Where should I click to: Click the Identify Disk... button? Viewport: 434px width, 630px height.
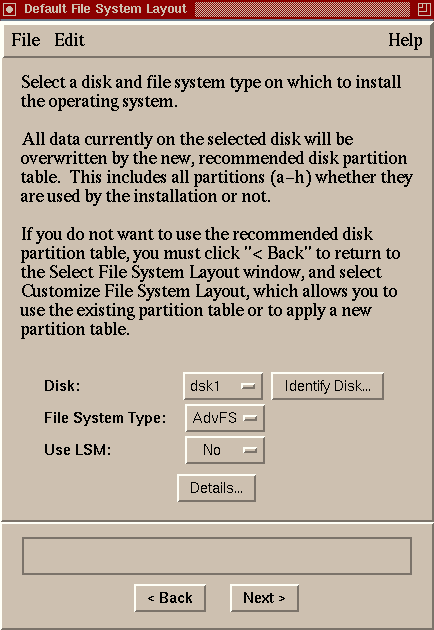(x=328, y=386)
